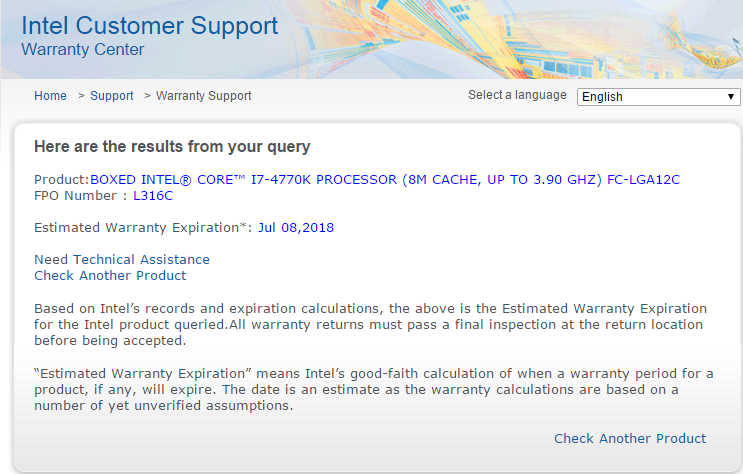Click the Intel Customer Support title
The width and height of the screenshot is (743, 474).
(150, 25)
